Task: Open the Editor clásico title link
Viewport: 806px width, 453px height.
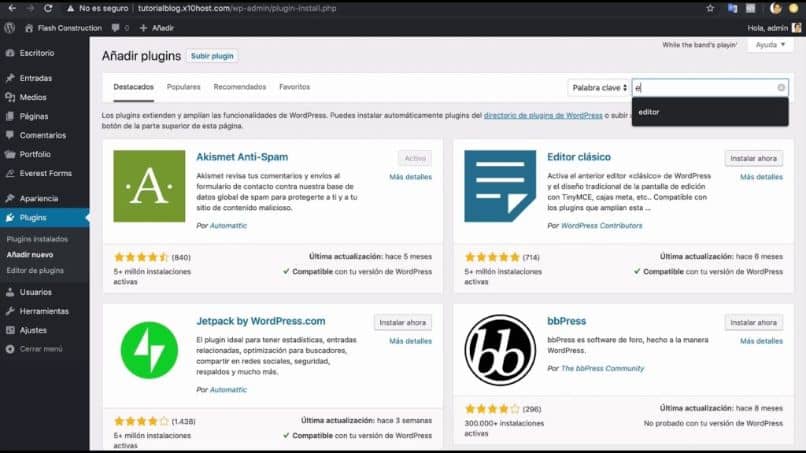Action: coord(579,157)
